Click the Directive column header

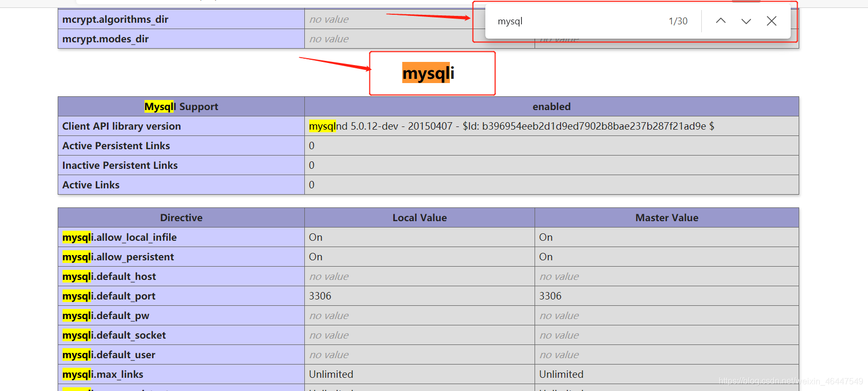point(181,217)
